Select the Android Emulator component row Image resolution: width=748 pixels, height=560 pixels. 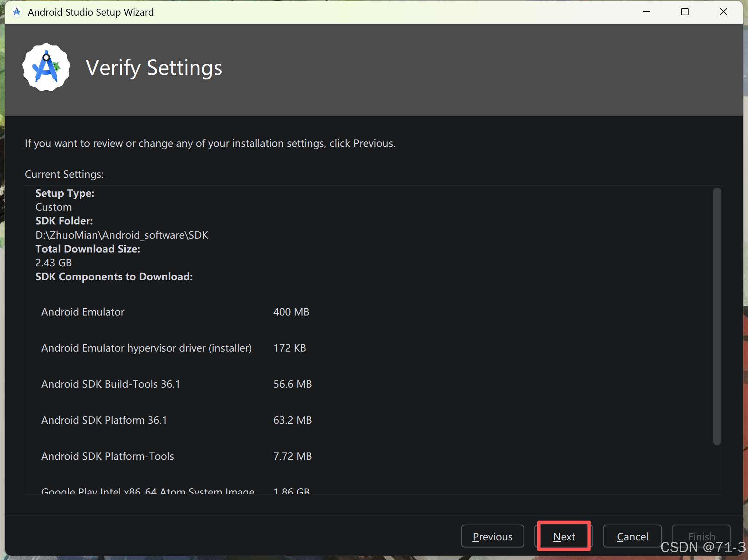[83, 312]
